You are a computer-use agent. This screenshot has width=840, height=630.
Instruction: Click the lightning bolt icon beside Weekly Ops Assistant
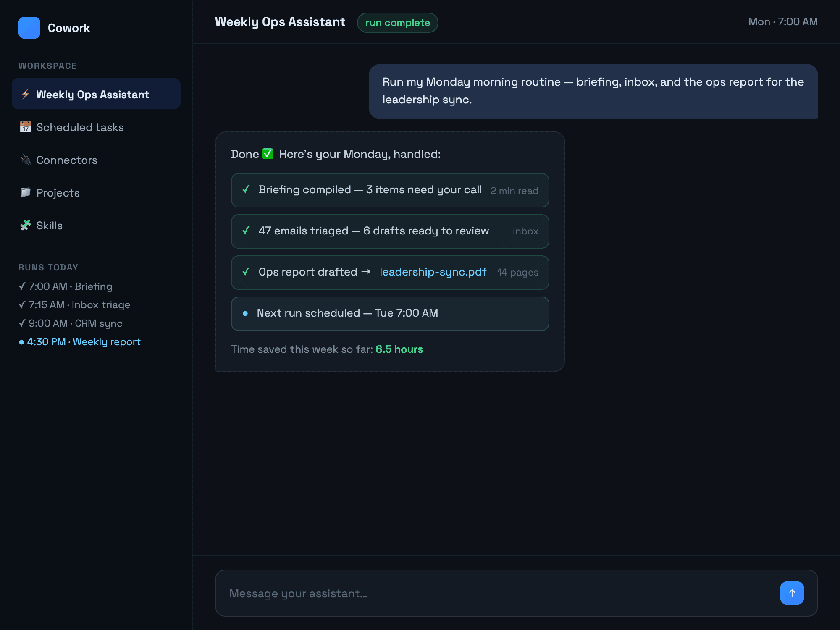(26, 94)
